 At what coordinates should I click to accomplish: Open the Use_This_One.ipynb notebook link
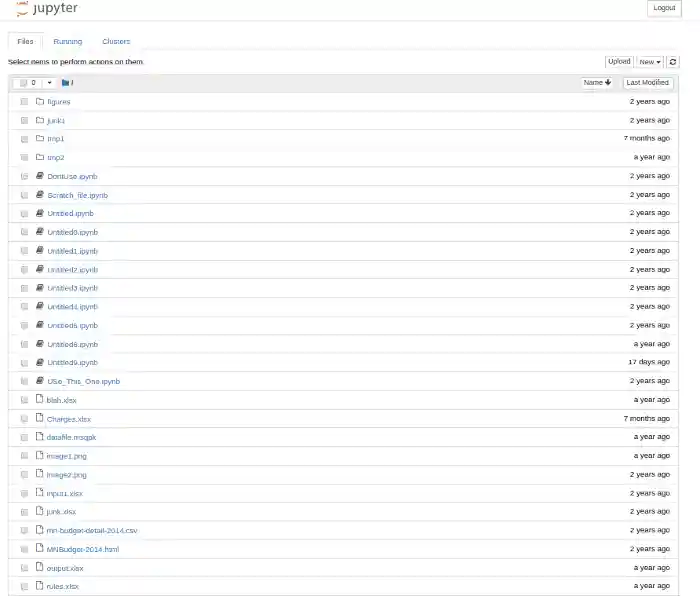83,381
